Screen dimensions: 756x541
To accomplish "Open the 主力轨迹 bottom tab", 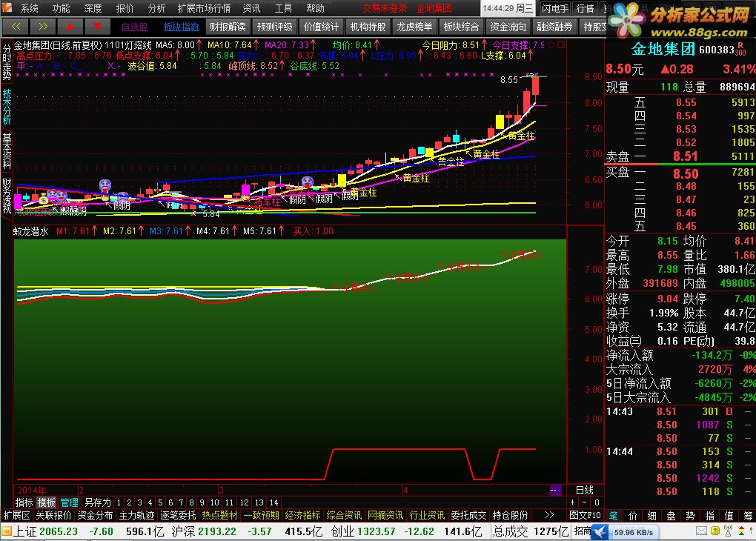I will [x=136, y=515].
